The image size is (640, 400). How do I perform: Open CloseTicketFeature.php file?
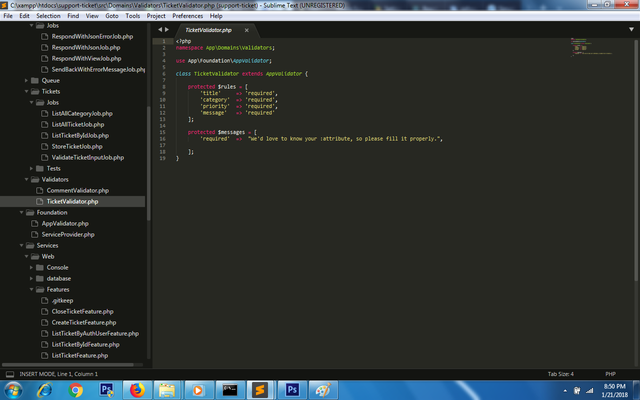coord(82,312)
